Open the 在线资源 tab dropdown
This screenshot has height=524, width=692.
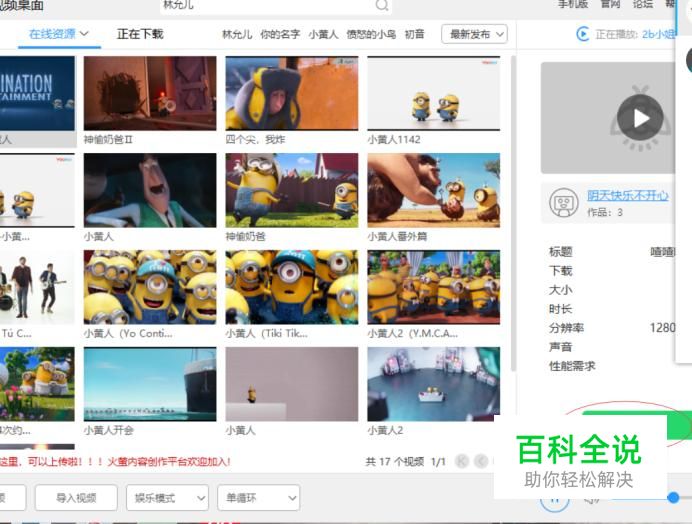point(59,34)
